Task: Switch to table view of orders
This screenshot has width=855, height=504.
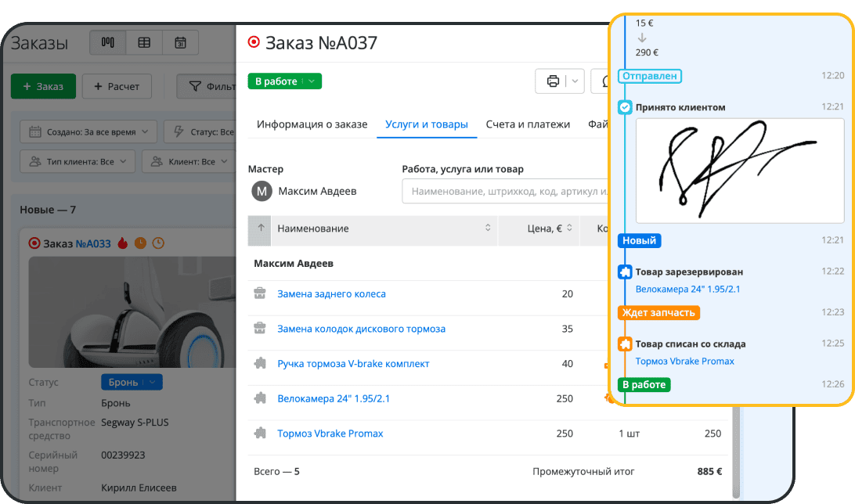Action: click(144, 42)
